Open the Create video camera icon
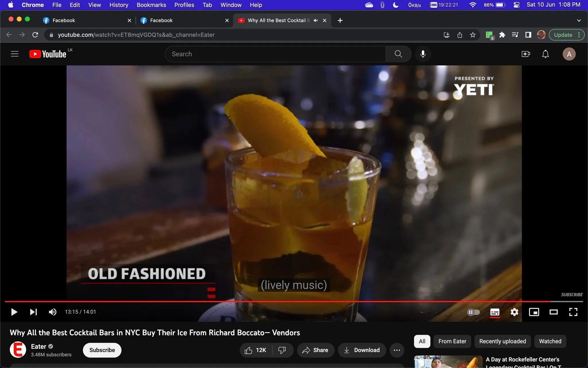The image size is (588, 368). (x=526, y=54)
